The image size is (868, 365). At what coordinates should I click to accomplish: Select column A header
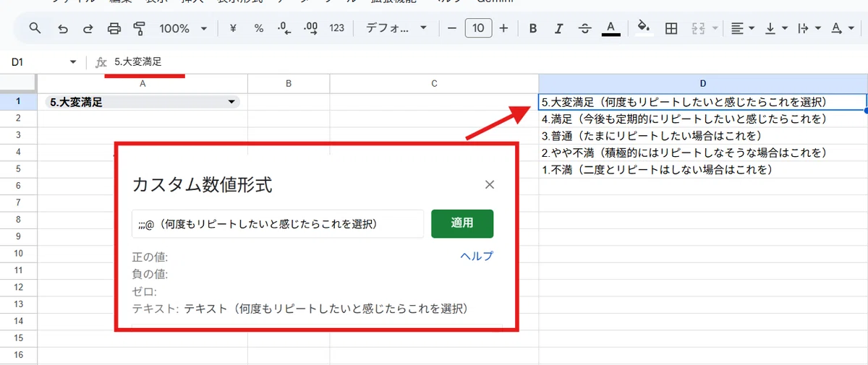142,84
